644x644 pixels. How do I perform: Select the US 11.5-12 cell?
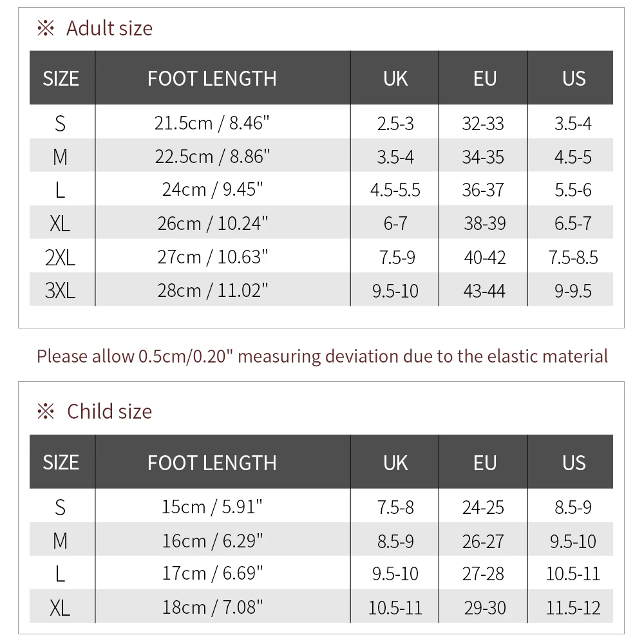(573, 607)
